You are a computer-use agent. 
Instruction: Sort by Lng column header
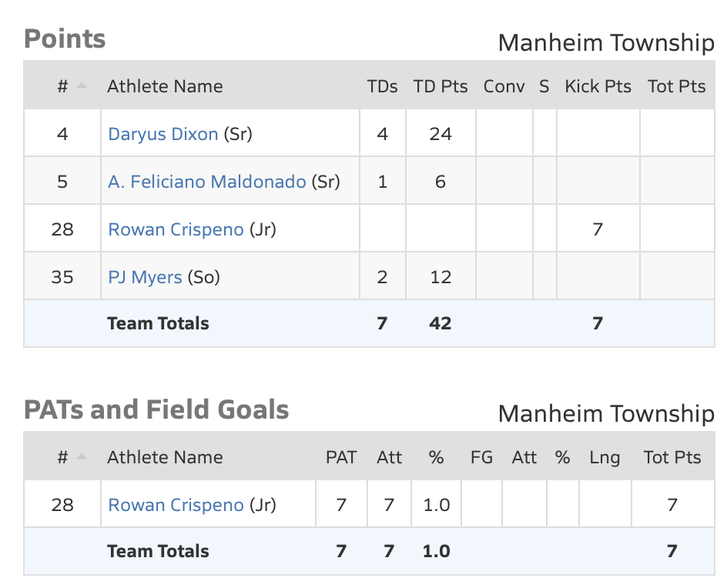tap(605, 457)
